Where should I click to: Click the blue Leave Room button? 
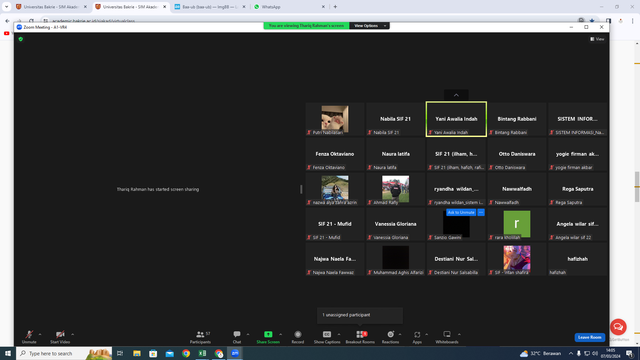[589, 337]
